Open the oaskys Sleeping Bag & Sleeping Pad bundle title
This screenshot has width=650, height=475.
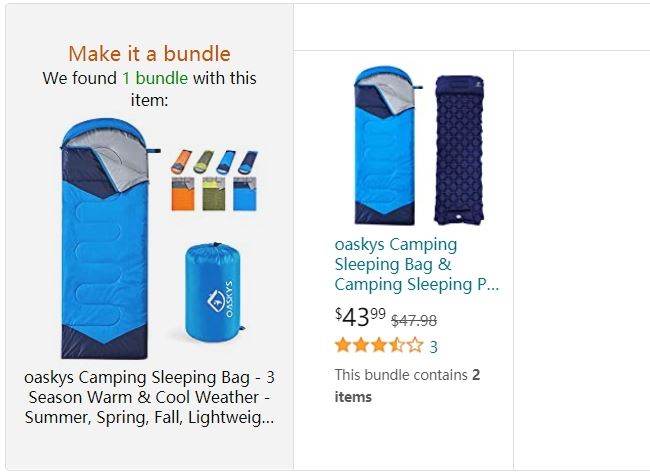pyautogui.click(x=416, y=264)
